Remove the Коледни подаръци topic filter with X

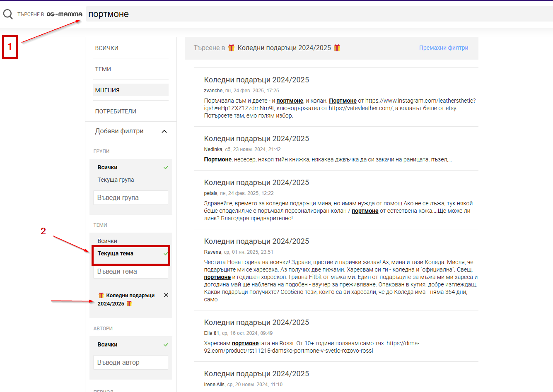(166, 295)
